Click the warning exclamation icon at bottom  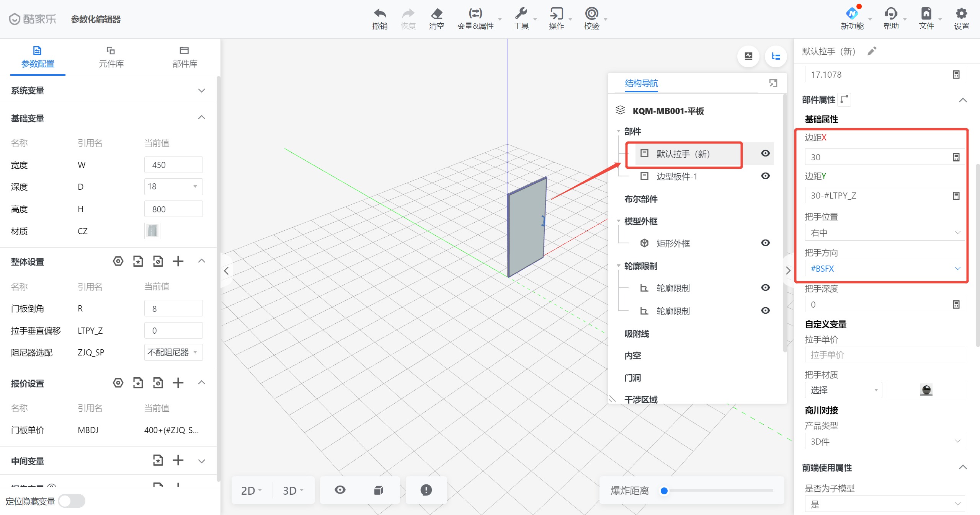pos(426,490)
